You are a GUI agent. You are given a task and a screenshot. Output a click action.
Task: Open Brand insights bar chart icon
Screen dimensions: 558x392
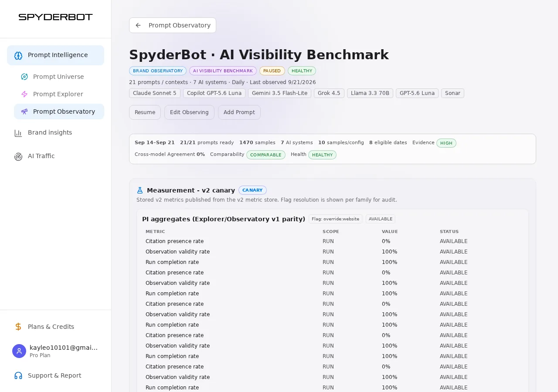pos(18,133)
